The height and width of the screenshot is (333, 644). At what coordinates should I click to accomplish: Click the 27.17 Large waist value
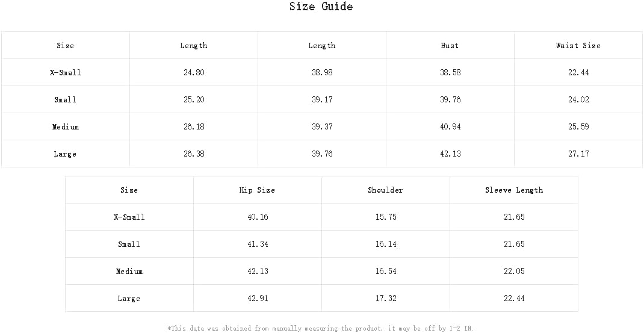click(x=578, y=154)
